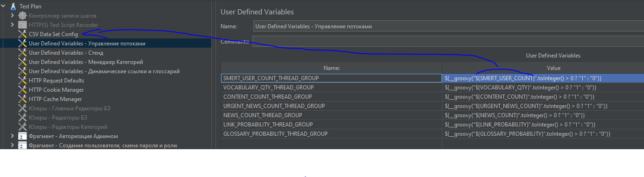This screenshot has width=644, height=177.
Task: Click Фрагмент - Авторизация Админом fragment icon
Action: [x=22, y=136]
